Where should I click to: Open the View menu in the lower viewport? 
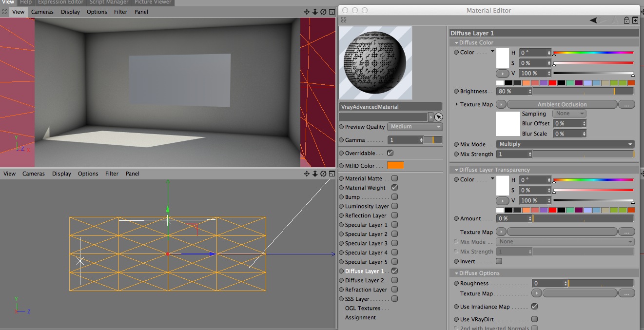tap(9, 174)
